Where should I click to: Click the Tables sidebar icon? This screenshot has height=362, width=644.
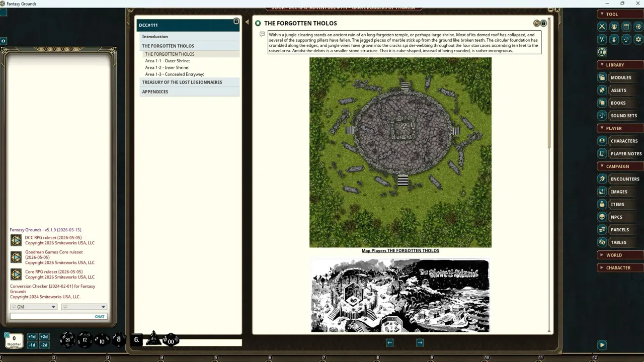pyautogui.click(x=602, y=242)
